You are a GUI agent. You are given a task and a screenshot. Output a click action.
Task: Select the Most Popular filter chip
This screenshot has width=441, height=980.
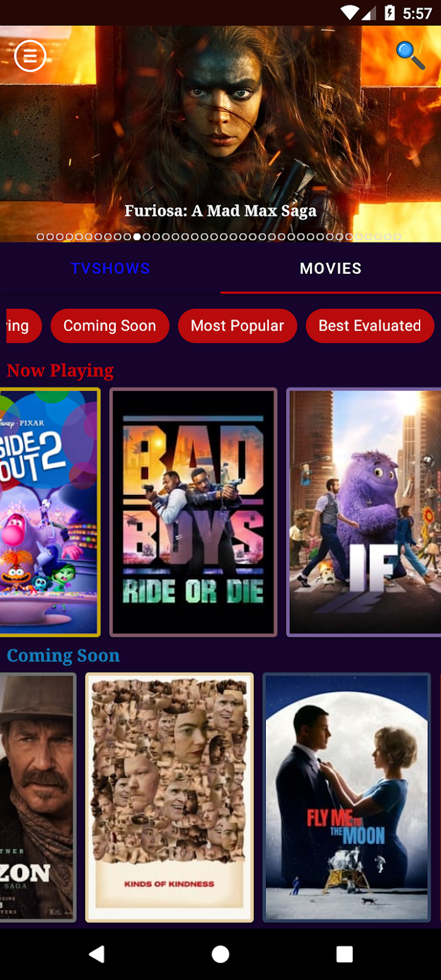pos(238,326)
